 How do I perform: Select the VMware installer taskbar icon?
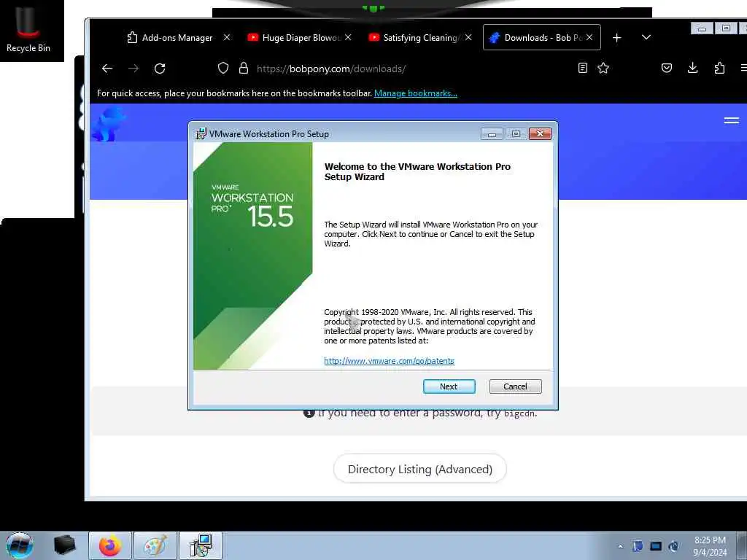(201, 545)
